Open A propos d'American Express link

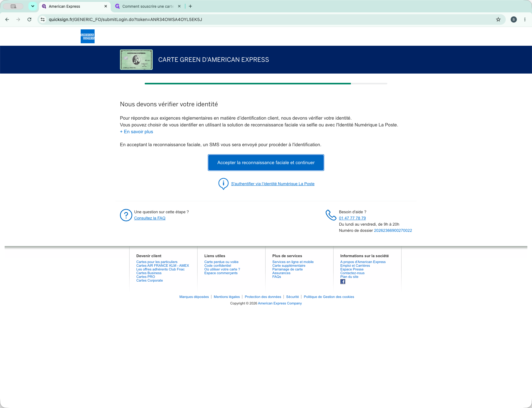click(363, 262)
